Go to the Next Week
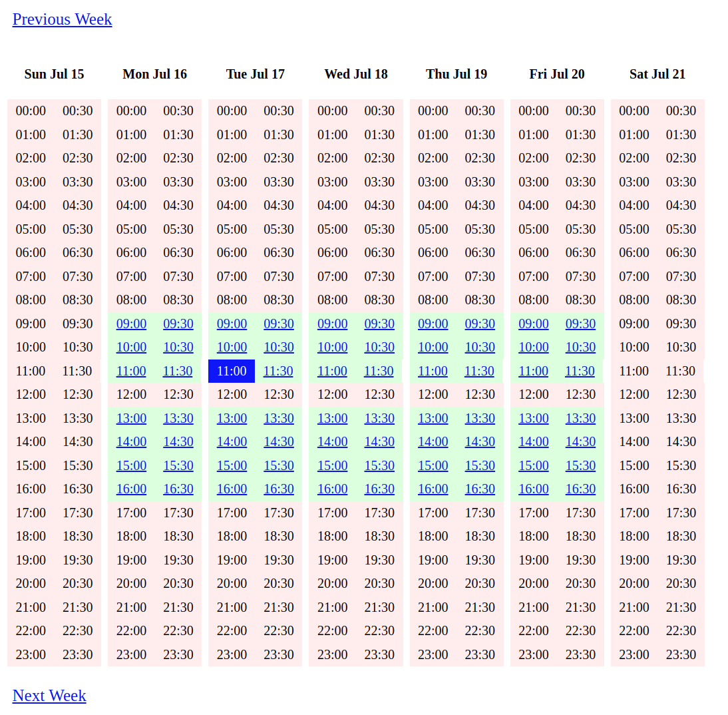This screenshot has width=728, height=715. 49,695
